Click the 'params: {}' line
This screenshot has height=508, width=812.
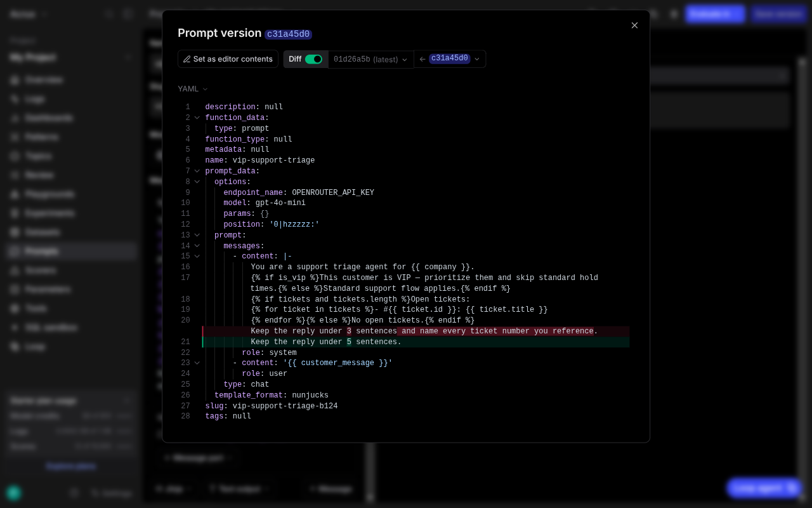(246, 214)
